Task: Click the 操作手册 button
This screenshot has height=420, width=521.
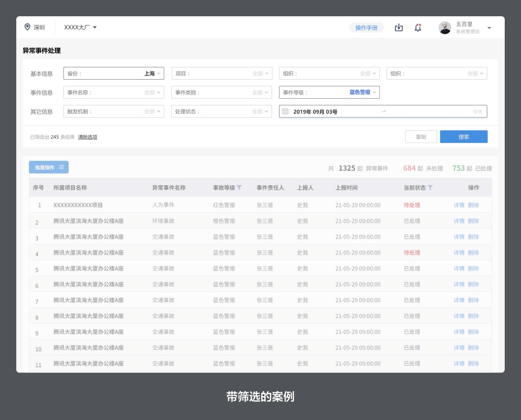Action: [366, 28]
